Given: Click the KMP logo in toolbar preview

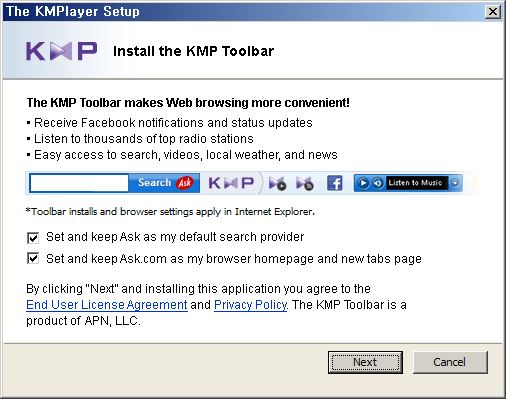Looking at the screenshot, I should point(231,183).
